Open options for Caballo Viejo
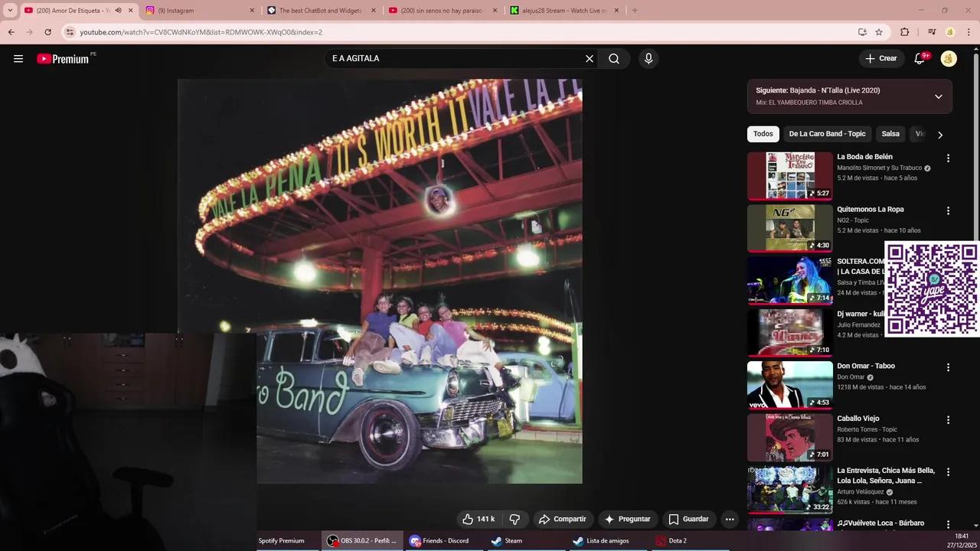Screen dimensions: 980x551 pos(948,420)
